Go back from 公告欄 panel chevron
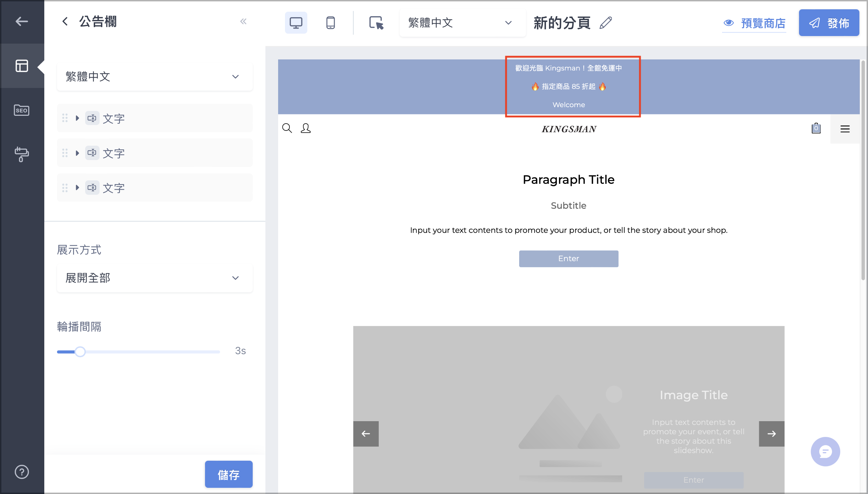The height and width of the screenshot is (494, 868). tap(65, 21)
